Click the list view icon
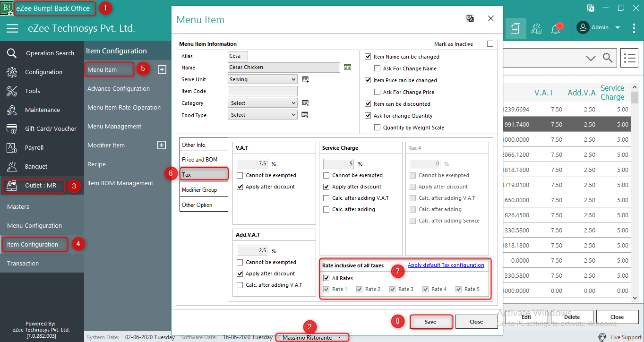This screenshot has width=644, height=342. pyautogui.click(x=629, y=58)
